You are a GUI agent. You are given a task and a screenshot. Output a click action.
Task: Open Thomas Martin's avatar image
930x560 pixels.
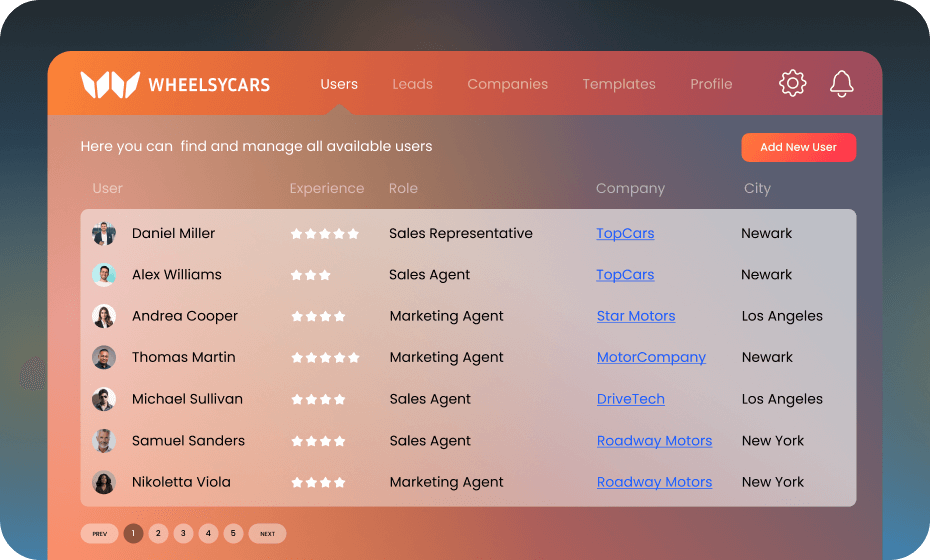click(104, 358)
